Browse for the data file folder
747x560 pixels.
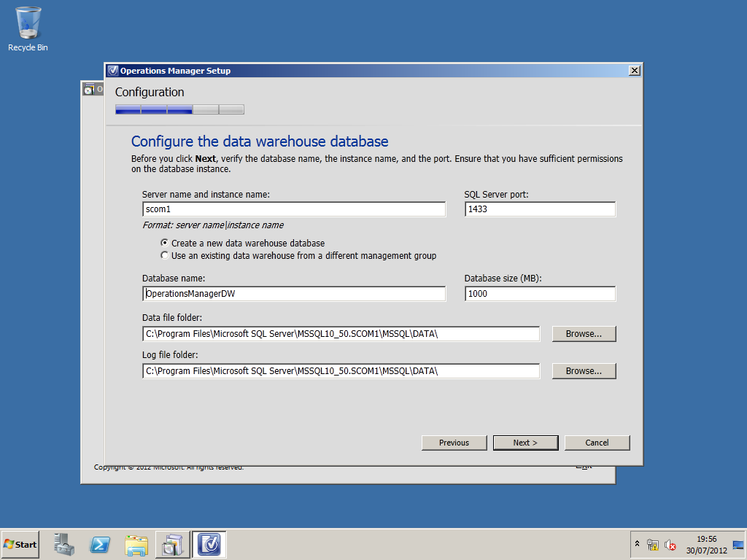click(584, 334)
